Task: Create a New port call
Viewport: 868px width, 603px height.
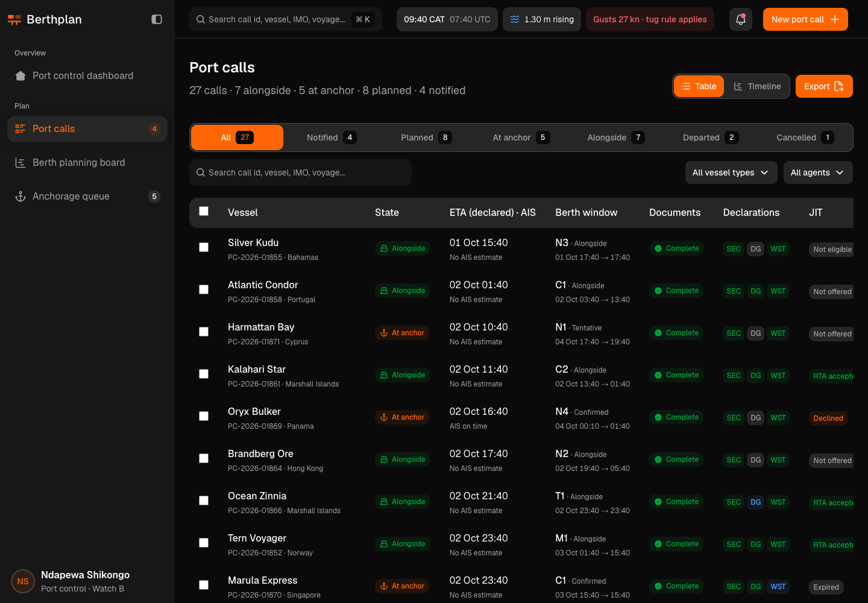Action: pyautogui.click(x=805, y=19)
